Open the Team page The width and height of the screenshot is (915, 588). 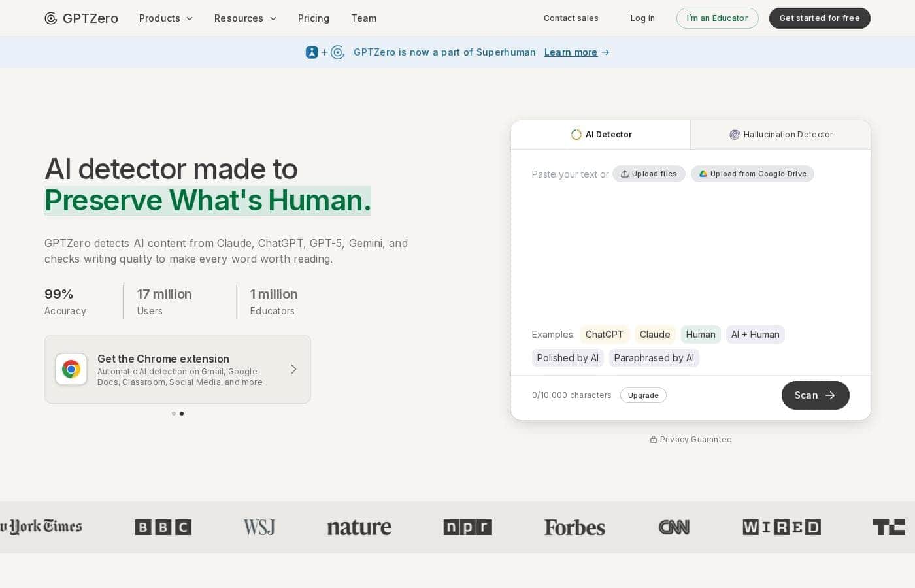pos(364,18)
